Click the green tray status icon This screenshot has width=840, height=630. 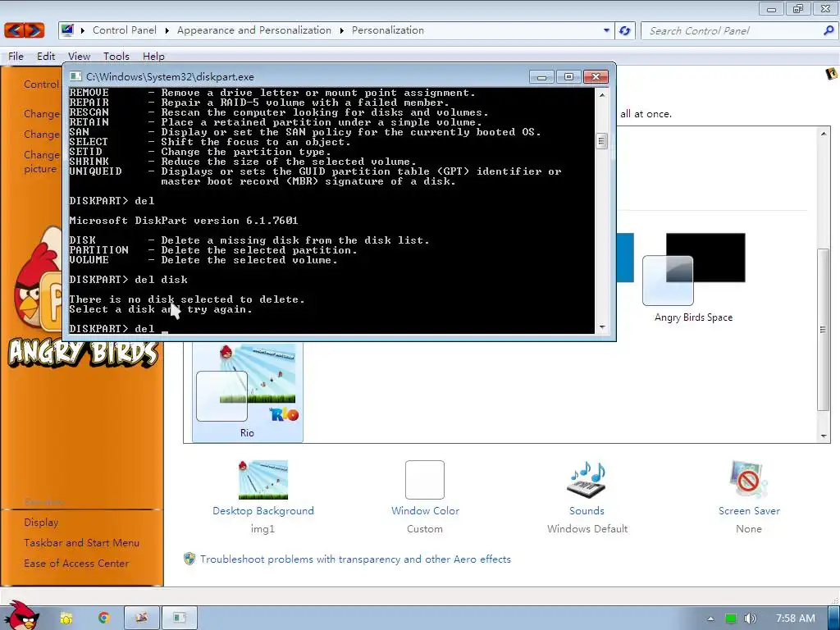coord(730,619)
